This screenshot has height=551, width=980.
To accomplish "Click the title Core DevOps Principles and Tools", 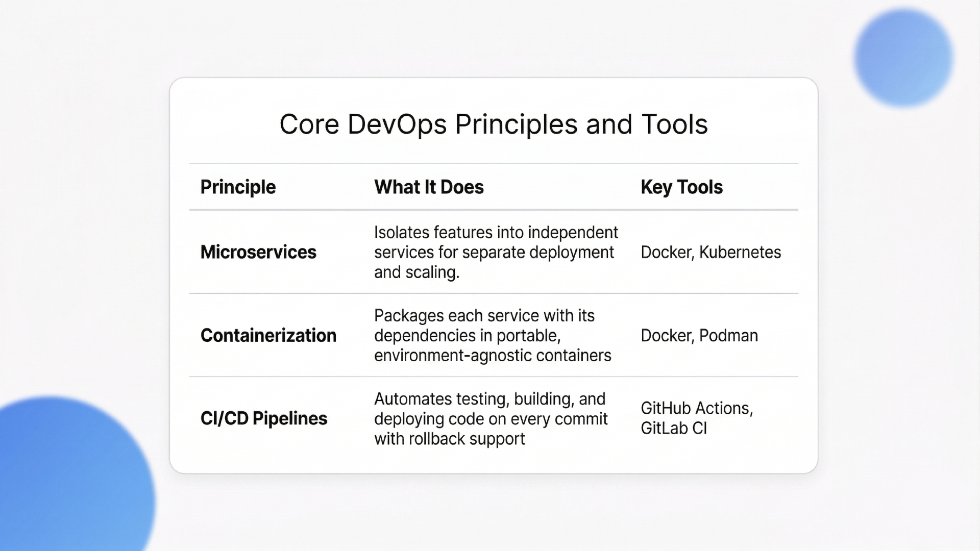I will pos(493,124).
